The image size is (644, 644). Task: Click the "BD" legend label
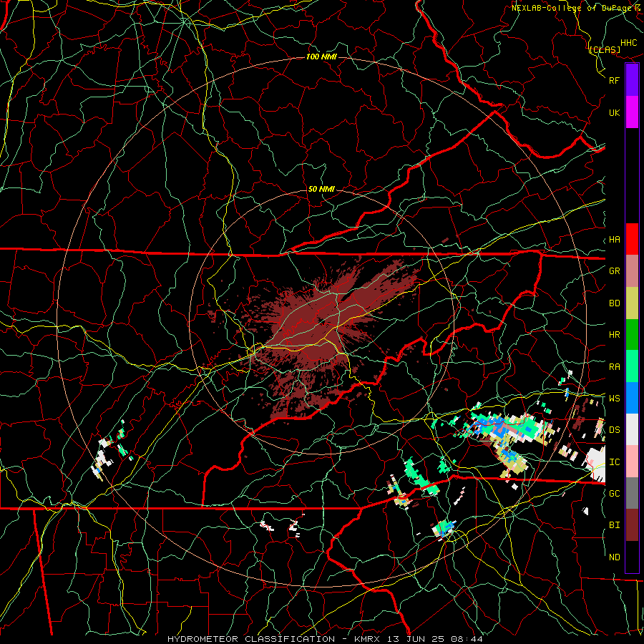pyautogui.click(x=614, y=303)
